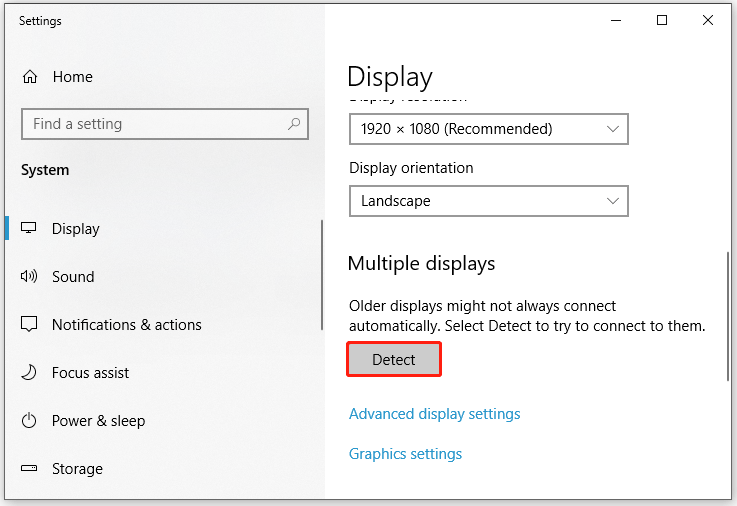Screen dimensions: 737x506
Task: Click the right content pane scrollbar
Action: pos(728,316)
